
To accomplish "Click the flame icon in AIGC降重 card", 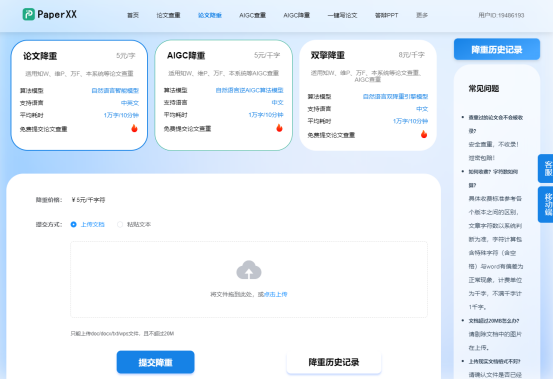I will click(279, 128).
